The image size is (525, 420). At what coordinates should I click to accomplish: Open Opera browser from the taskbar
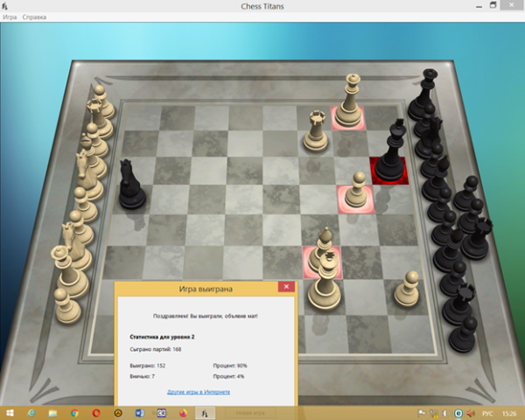coord(96,411)
